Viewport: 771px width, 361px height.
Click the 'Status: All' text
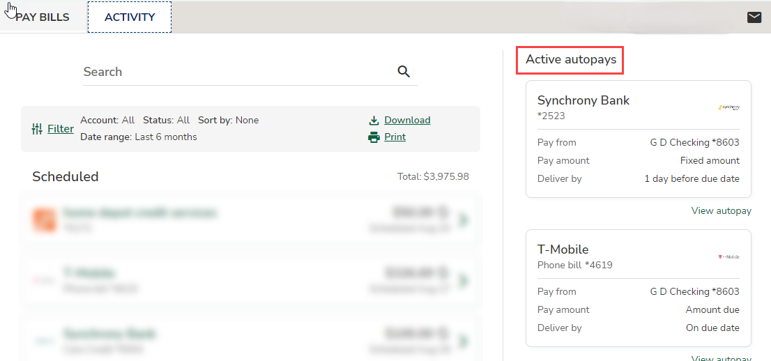click(166, 120)
